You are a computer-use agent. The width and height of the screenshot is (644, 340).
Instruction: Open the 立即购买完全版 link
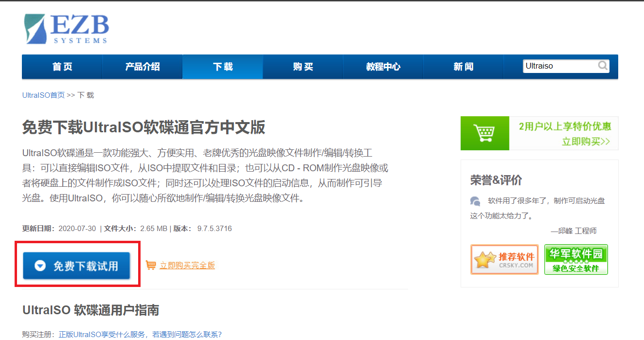tap(187, 265)
